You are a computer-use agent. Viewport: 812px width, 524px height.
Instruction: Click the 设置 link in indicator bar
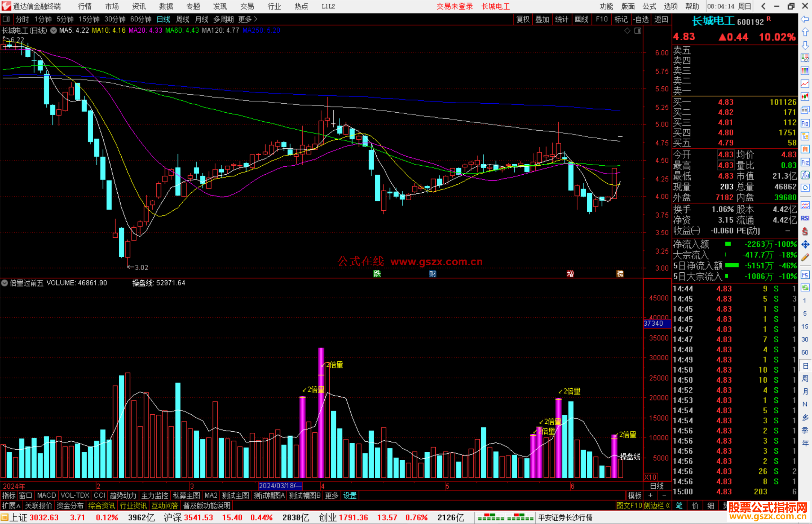point(350,495)
